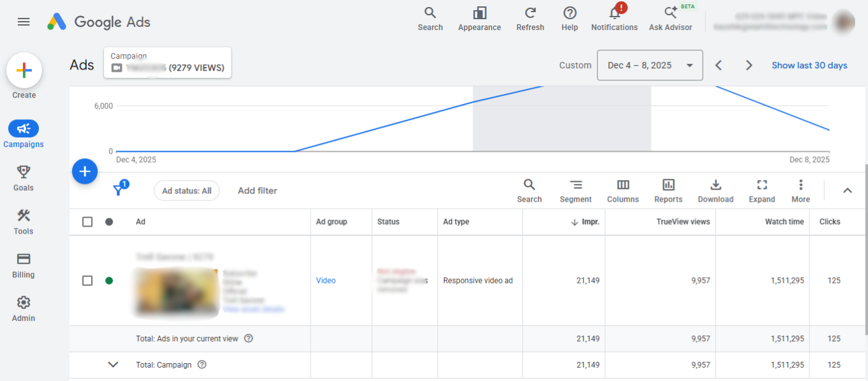
Task: Modify table Columns
Action: [623, 191]
